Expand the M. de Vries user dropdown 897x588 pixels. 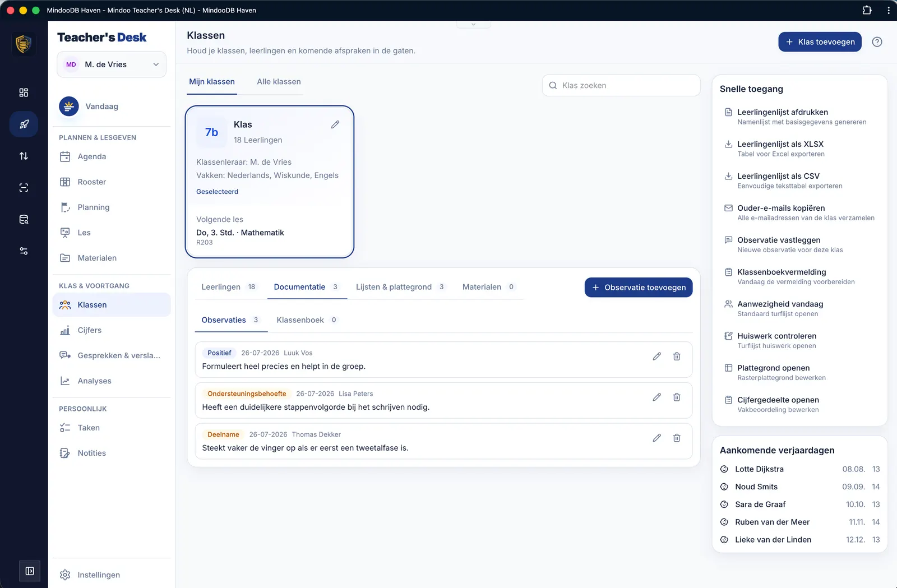click(x=112, y=64)
